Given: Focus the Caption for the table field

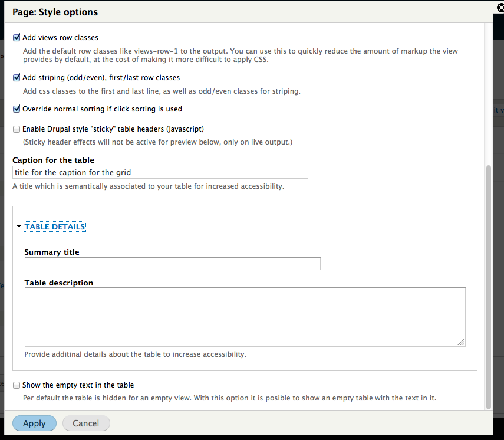Looking at the screenshot, I should point(160,172).
